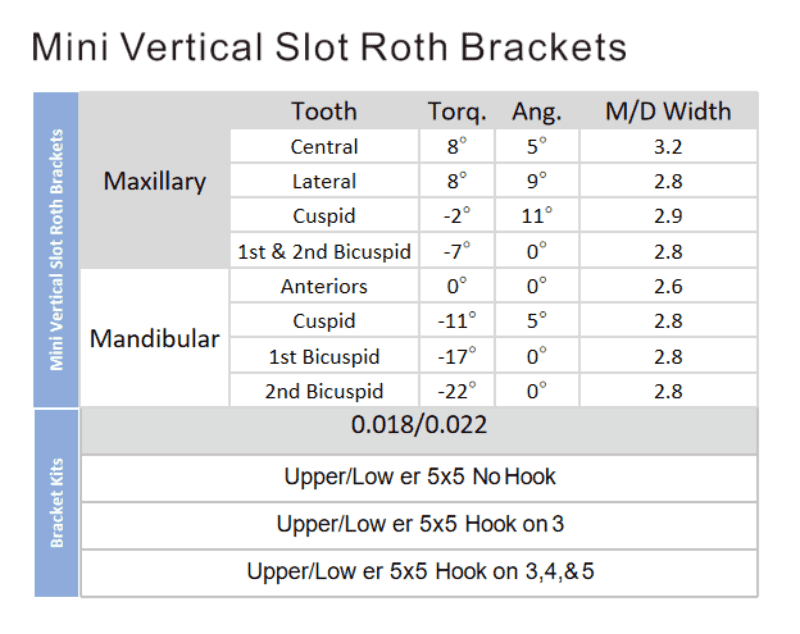Image resolution: width=800 pixels, height=634 pixels.
Task: Click the Mini Vertical Slot Roth Brackets title
Action: (329, 47)
